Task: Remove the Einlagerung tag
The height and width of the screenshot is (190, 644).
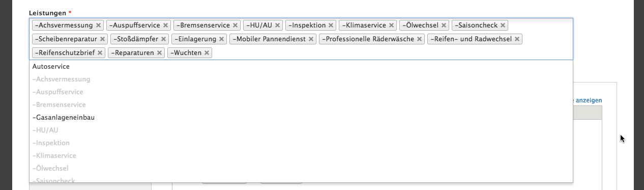Action: click(221, 39)
